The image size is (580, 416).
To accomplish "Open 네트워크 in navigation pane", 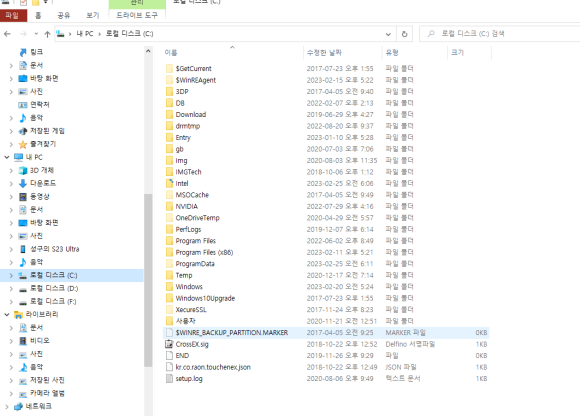I will [x=38, y=406].
